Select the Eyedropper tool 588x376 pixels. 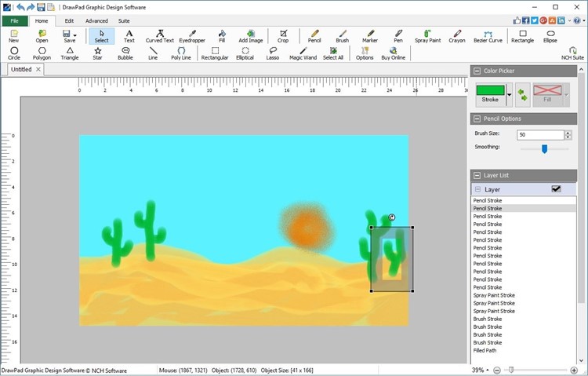(191, 35)
